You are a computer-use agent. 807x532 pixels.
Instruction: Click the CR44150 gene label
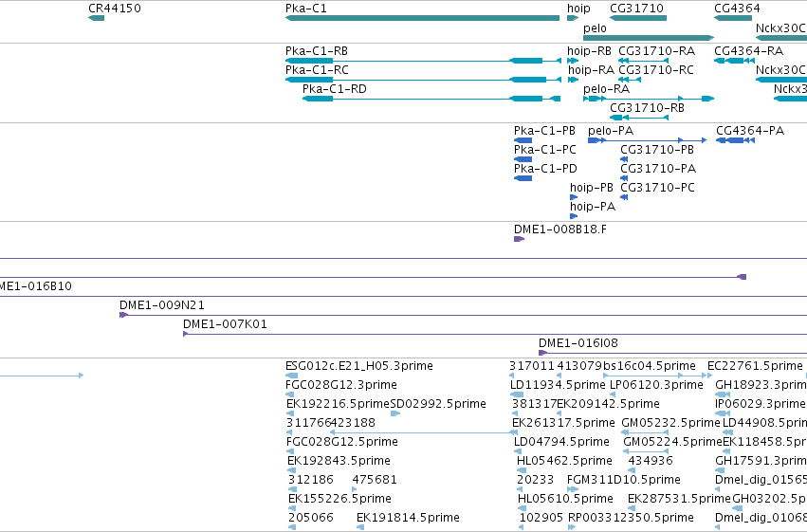114,9
